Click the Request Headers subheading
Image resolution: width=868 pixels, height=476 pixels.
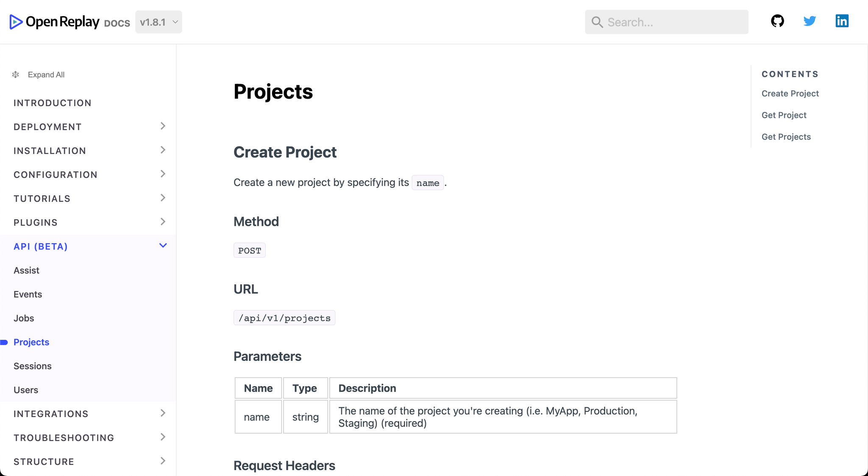(x=284, y=466)
